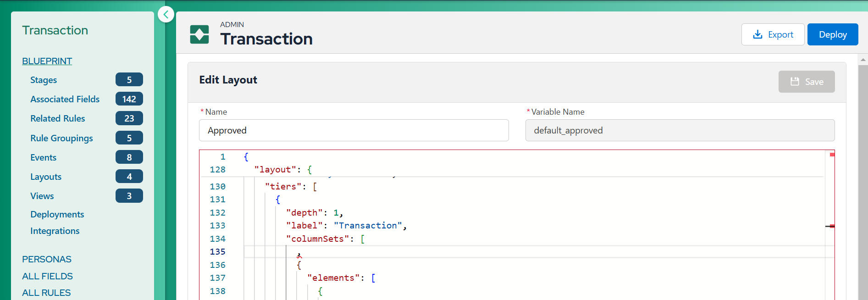The image size is (868, 300).
Task: Click the "elements" key on line 137
Action: [333, 278]
